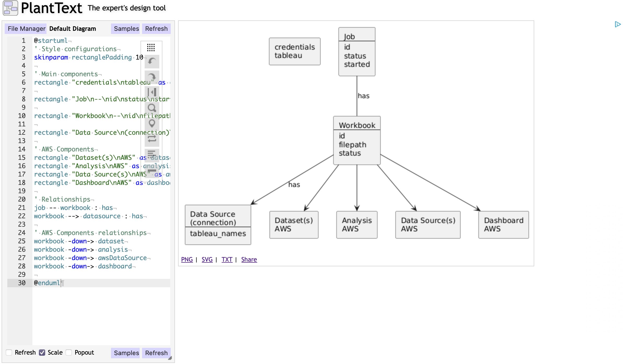This screenshot has width=623, height=364.
Task: Activate the find-and-replace swap arrows icon
Action: pos(152,139)
